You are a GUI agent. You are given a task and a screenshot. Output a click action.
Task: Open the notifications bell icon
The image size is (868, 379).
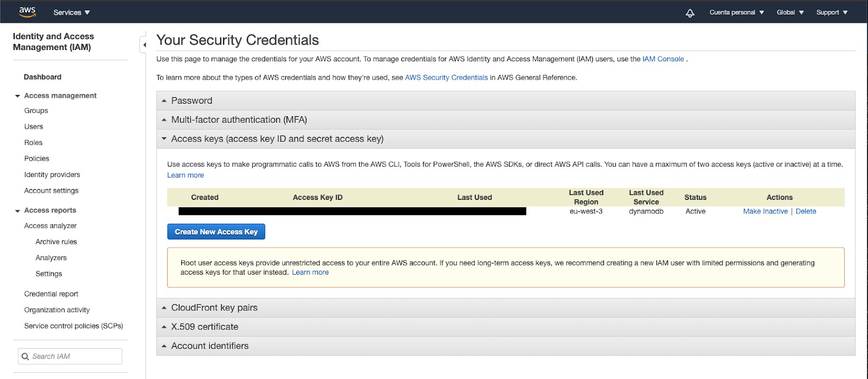690,12
